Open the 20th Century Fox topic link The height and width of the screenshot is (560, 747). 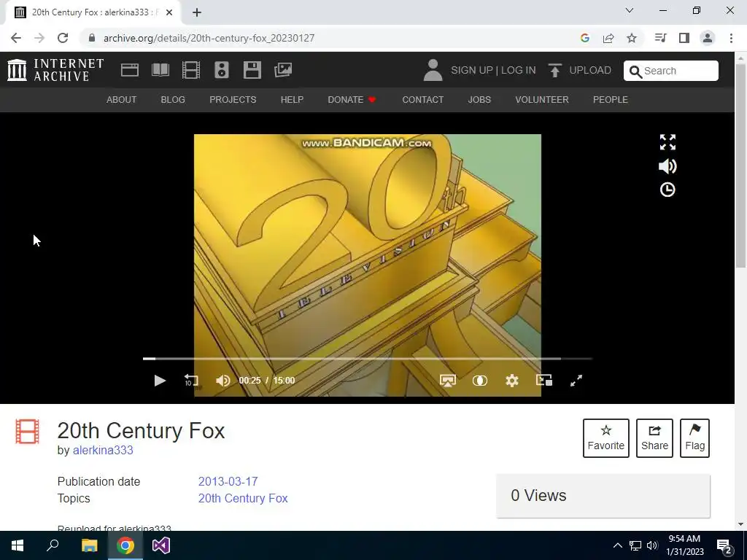click(243, 498)
